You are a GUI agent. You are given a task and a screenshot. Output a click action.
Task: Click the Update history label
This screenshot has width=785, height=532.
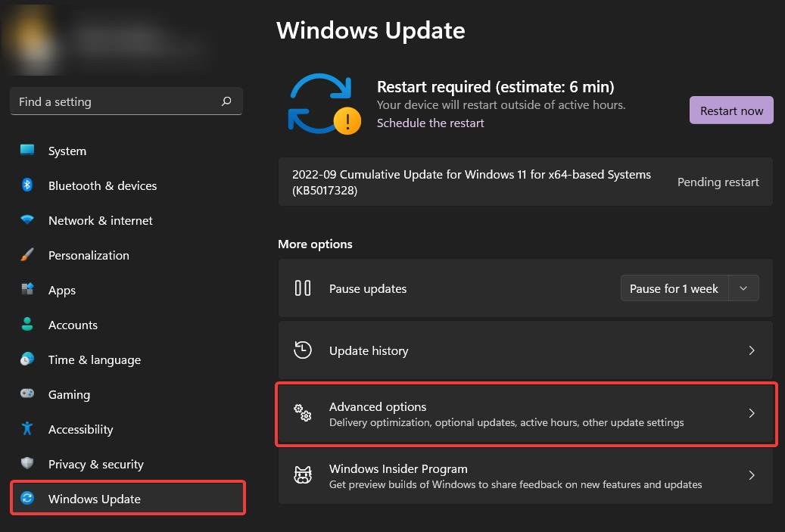[369, 350]
